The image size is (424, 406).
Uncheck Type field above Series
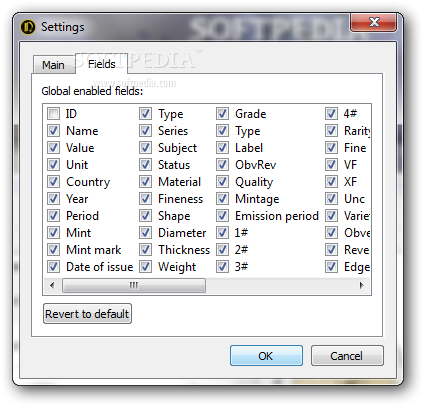(x=145, y=114)
